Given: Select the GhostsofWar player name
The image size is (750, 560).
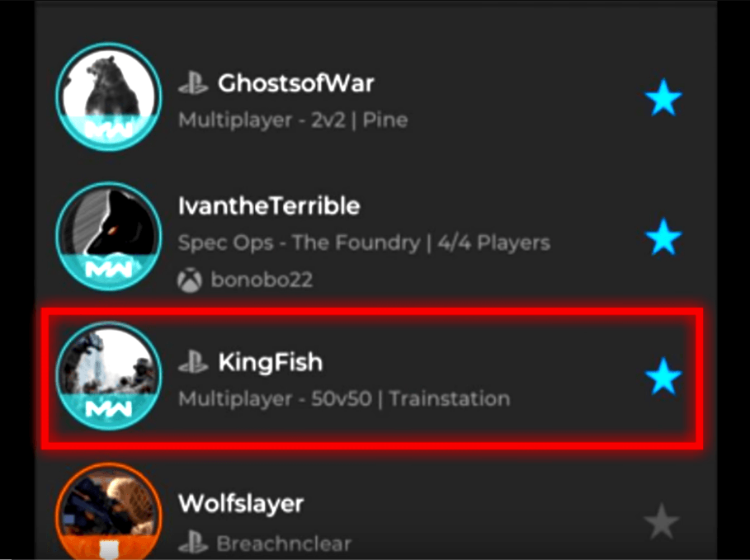Looking at the screenshot, I should pos(295,83).
